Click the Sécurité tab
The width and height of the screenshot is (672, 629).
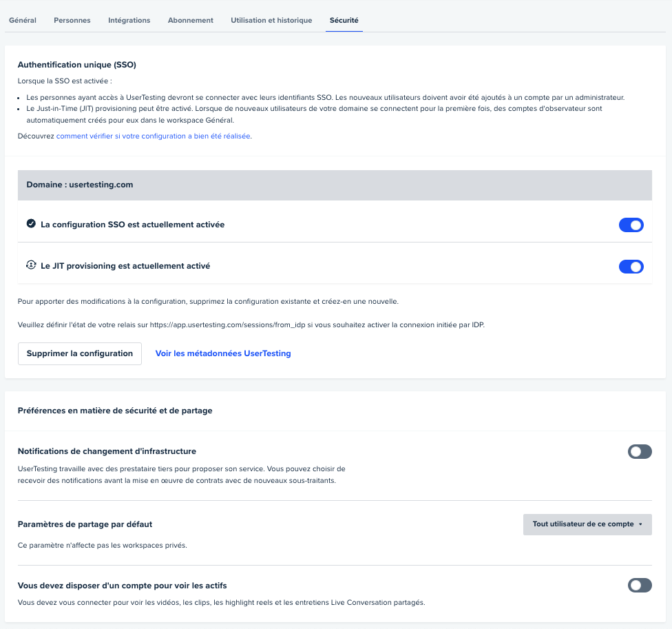[x=344, y=21]
